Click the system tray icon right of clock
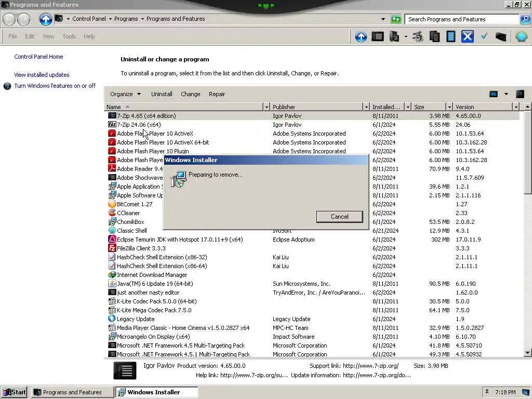This screenshot has height=399, width=532. (526, 392)
